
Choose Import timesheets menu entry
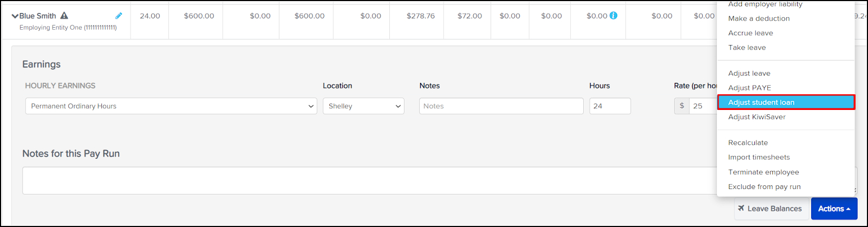[759, 158]
